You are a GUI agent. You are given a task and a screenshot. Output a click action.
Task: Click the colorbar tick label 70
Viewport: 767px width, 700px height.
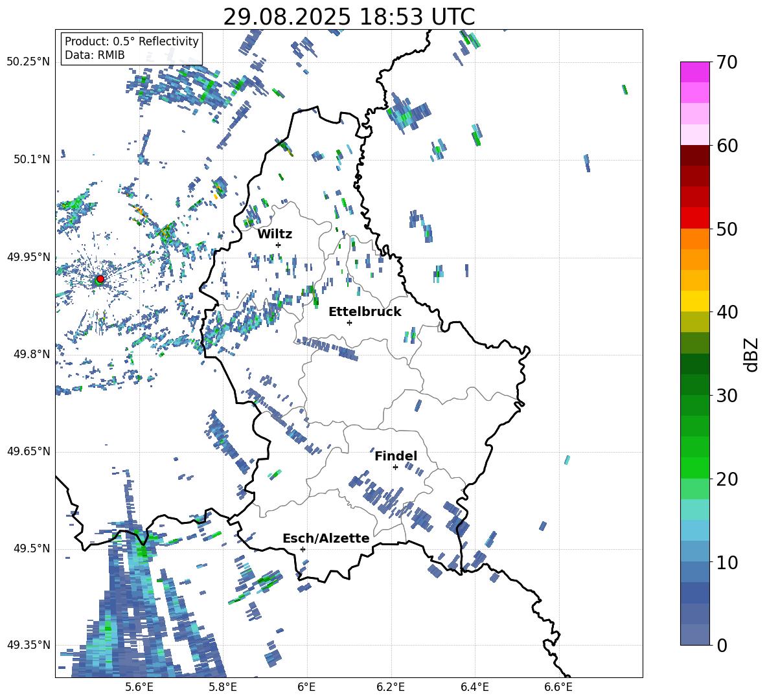pyautogui.click(x=727, y=63)
